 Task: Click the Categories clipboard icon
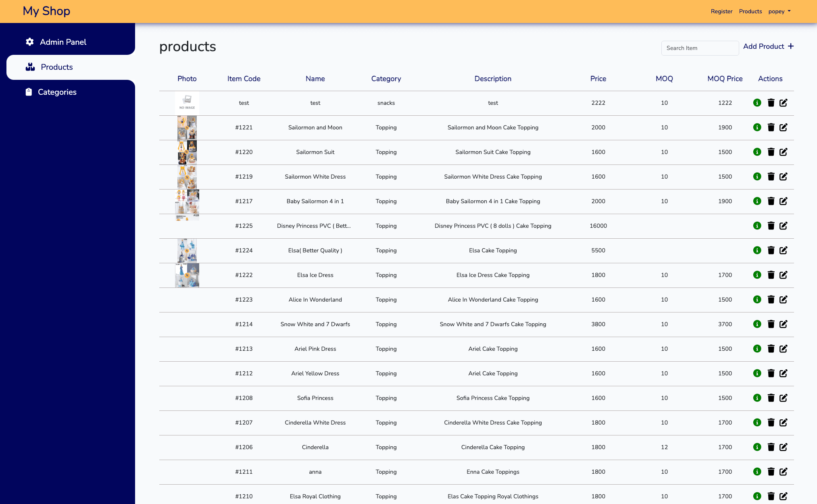(x=29, y=92)
